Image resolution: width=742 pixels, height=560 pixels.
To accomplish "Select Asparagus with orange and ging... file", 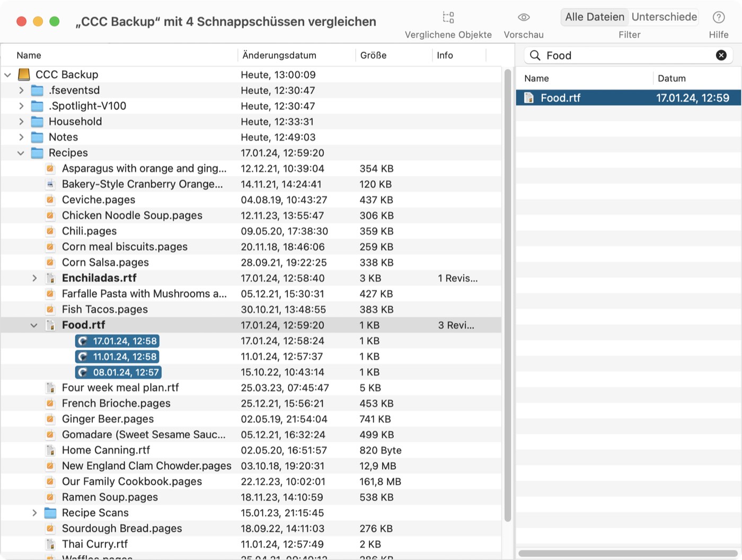I will click(251, 168).
